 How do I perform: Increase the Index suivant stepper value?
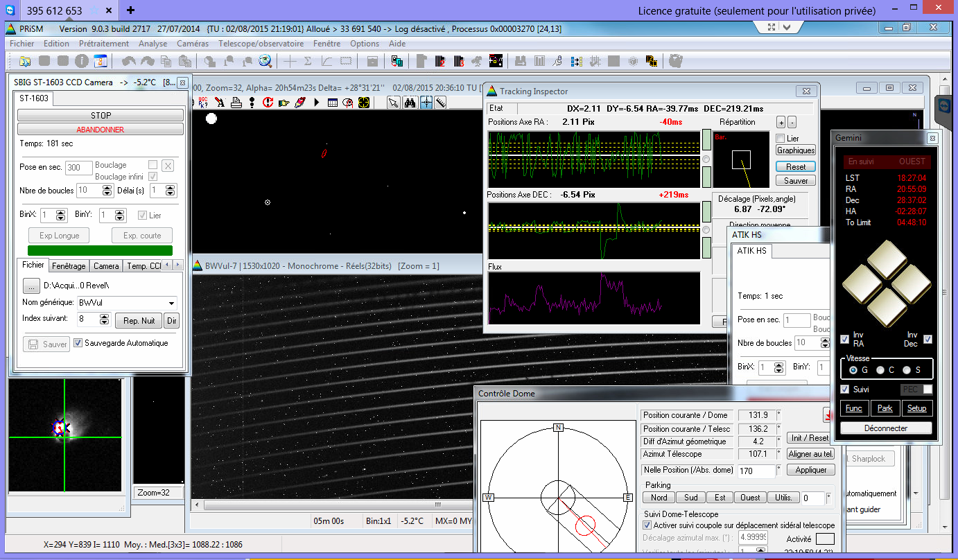click(104, 316)
